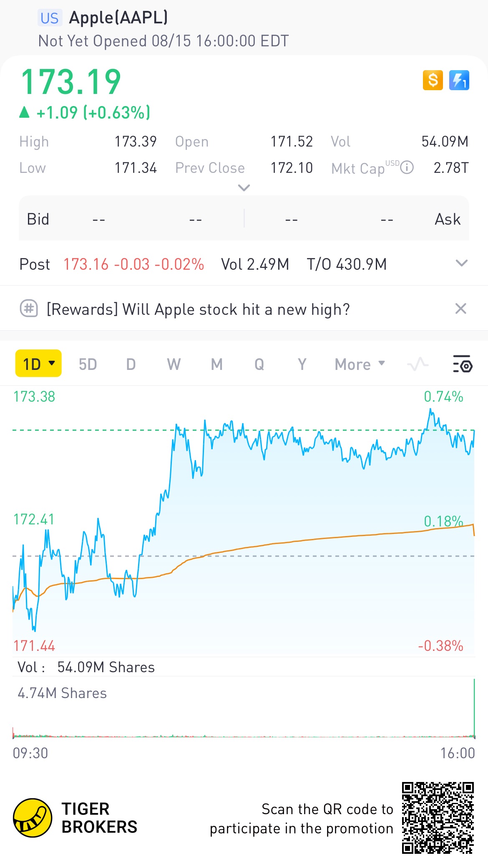
Task: Open the More timeframe dropdown
Action: click(x=360, y=364)
